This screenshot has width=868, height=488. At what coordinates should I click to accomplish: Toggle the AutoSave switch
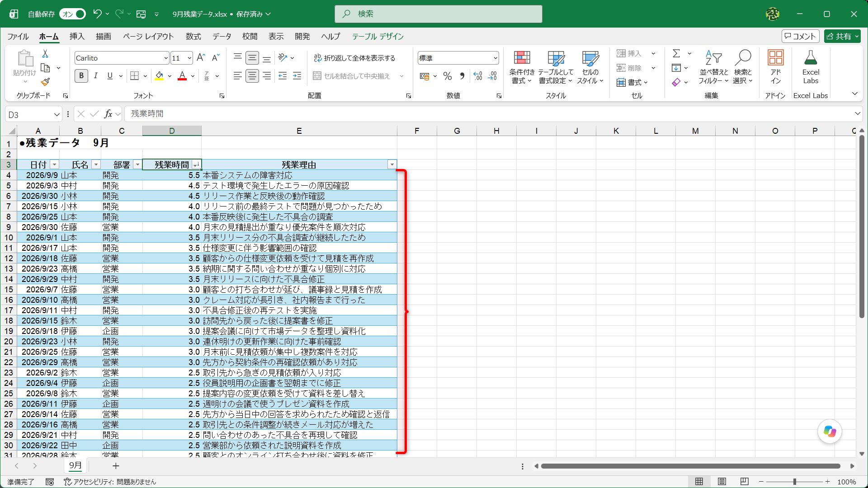click(73, 14)
